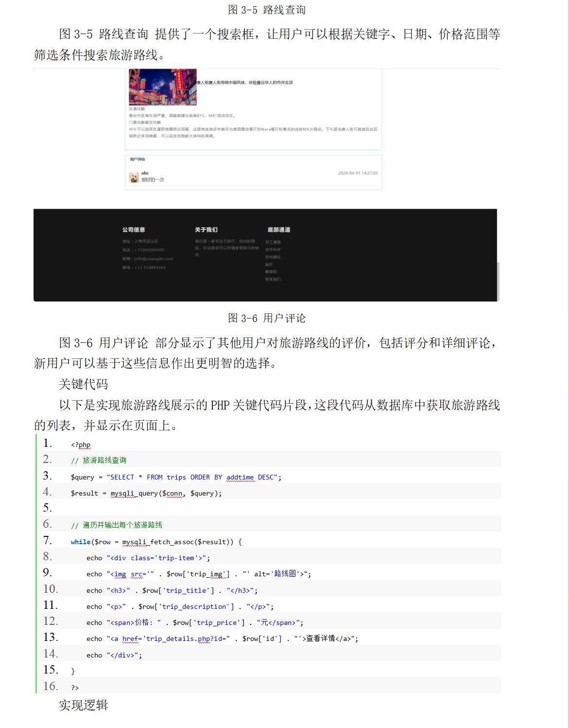
Task: Click the sentence "新用户可以基于这些信息作出更明智的选择。"
Action: [156, 363]
